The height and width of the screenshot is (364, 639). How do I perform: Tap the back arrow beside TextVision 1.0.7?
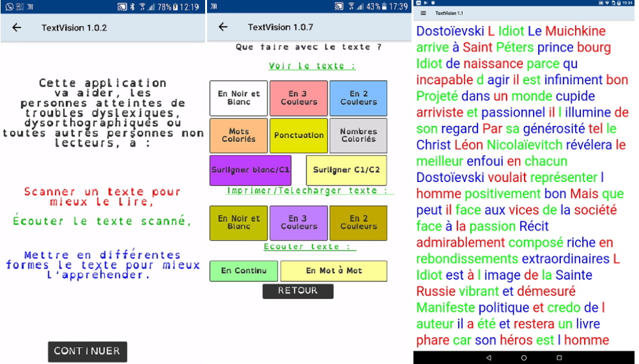(223, 27)
